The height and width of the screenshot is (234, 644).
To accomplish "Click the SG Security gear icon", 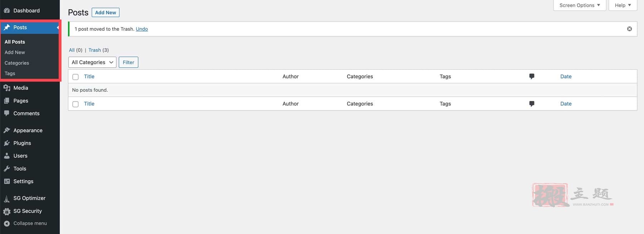I will coord(7,211).
